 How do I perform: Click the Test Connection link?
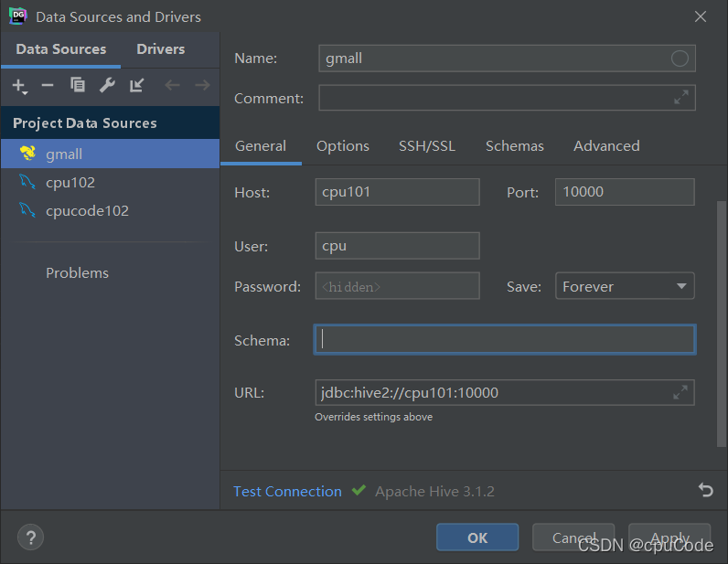[x=287, y=491]
